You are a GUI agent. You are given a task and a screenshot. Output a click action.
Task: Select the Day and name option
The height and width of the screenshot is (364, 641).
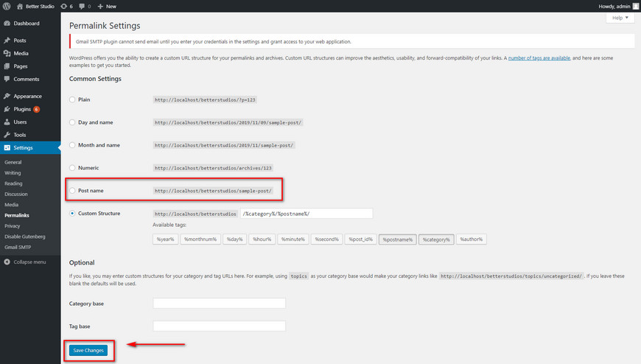(72, 122)
